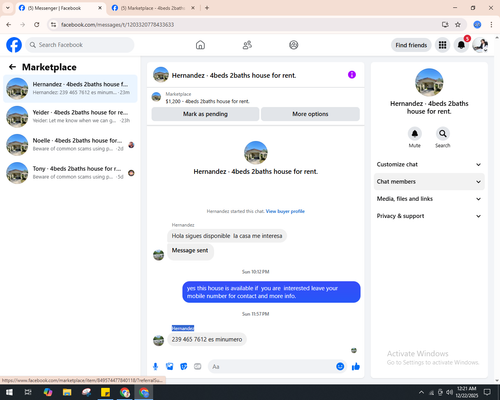Open Noelle conversation in list
The width and height of the screenshot is (500, 400).
tap(70, 145)
